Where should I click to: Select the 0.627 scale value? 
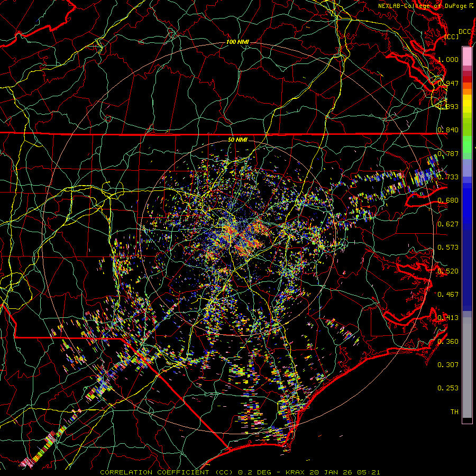click(448, 224)
